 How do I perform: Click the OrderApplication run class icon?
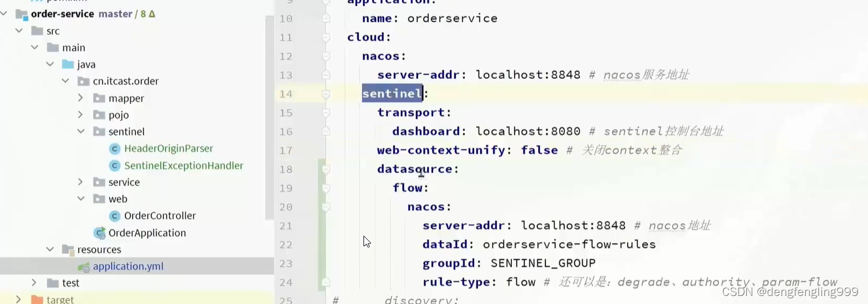pyautogui.click(x=99, y=233)
